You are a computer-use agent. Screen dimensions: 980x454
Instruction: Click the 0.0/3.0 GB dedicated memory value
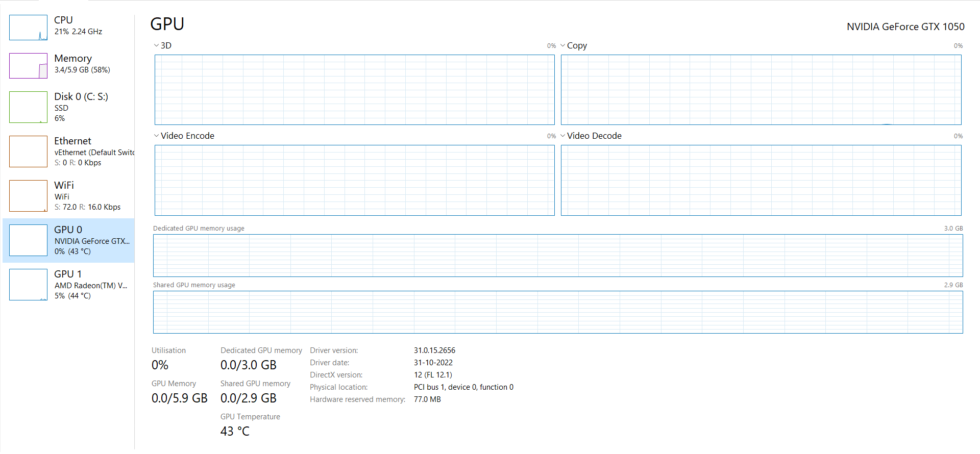(249, 365)
